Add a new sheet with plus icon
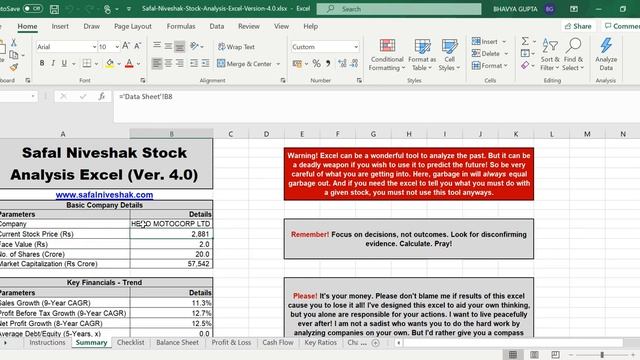The height and width of the screenshot is (360, 640). click(376, 343)
